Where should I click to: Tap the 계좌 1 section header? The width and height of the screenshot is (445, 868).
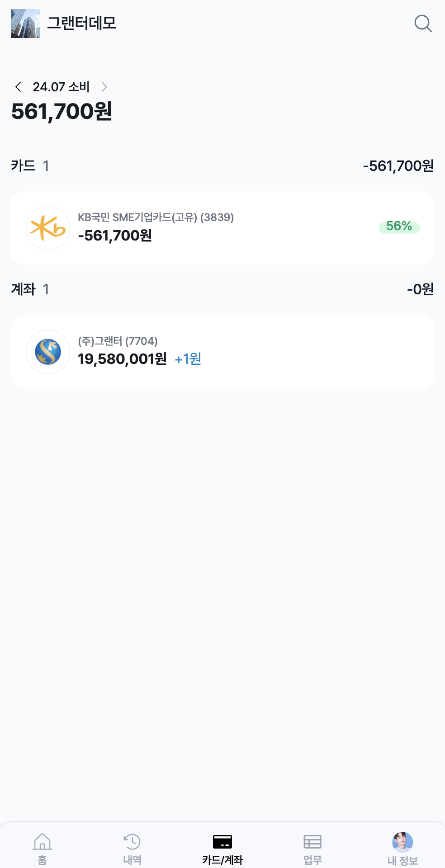coord(30,289)
